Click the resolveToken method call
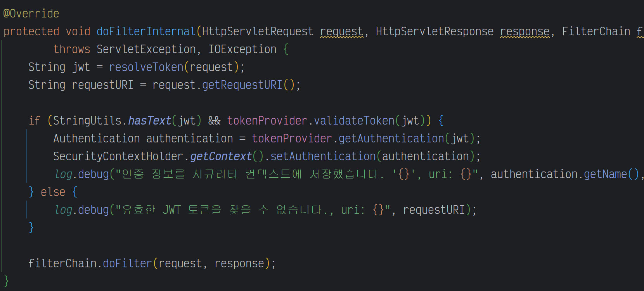Screen dimensions: 644x291 pos(146,67)
